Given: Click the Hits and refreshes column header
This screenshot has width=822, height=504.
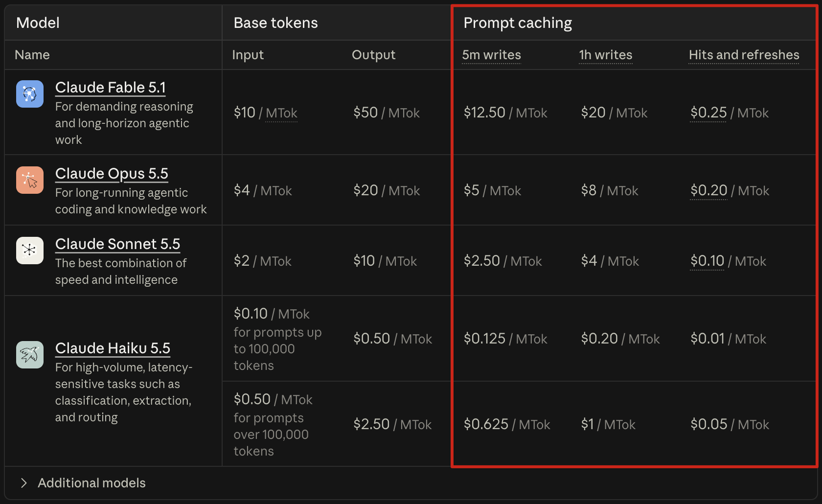Looking at the screenshot, I should [744, 55].
